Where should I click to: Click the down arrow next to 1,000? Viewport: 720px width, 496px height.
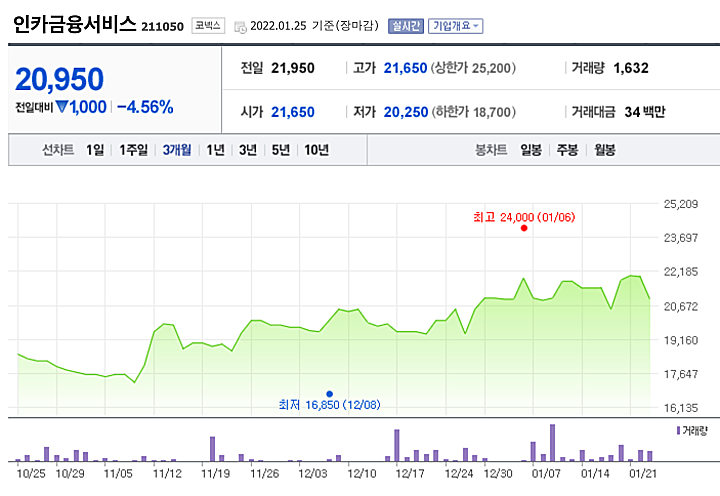(62, 107)
